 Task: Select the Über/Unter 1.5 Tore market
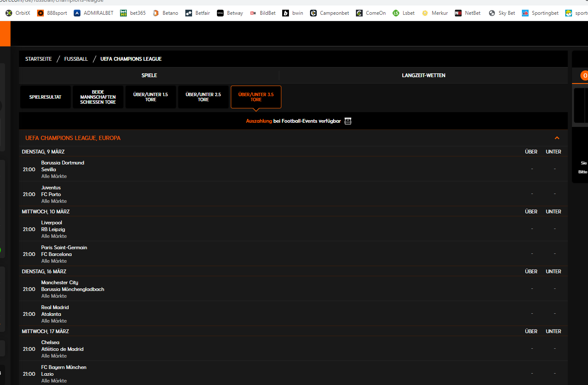[x=151, y=97]
